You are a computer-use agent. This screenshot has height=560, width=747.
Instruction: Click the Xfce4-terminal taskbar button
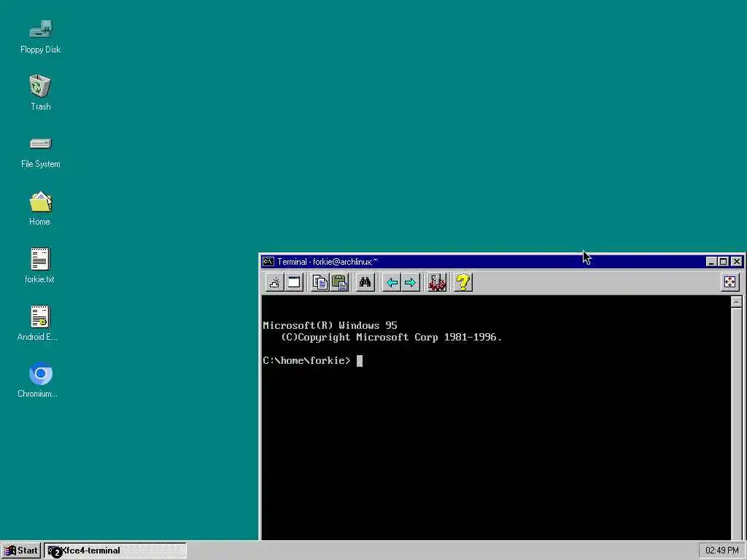point(115,551)
